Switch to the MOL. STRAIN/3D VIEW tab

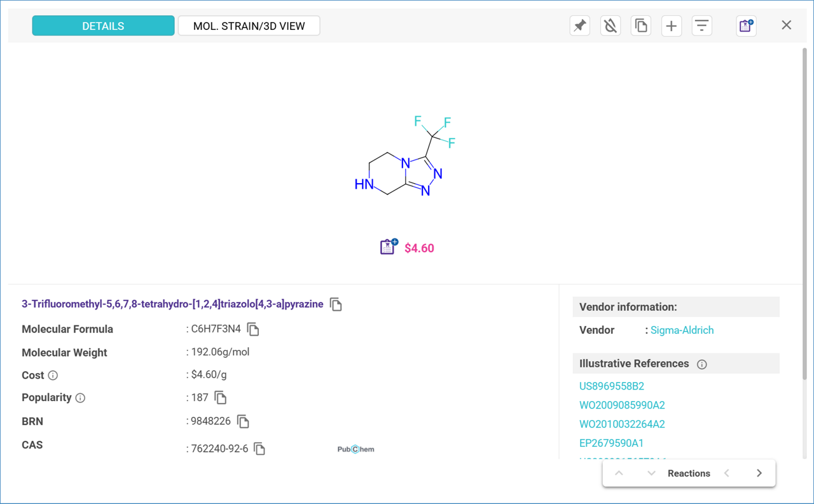click(249, 26)
